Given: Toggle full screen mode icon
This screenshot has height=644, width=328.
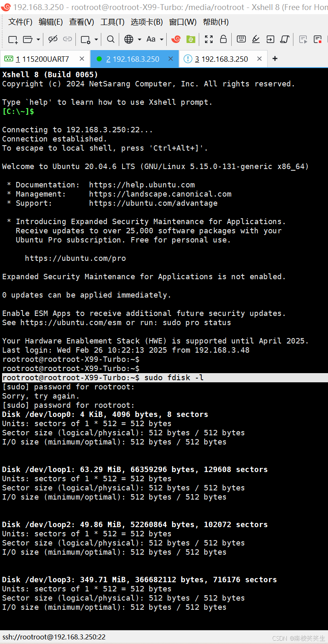Looking at the screenshot, I should coord(209,39).
